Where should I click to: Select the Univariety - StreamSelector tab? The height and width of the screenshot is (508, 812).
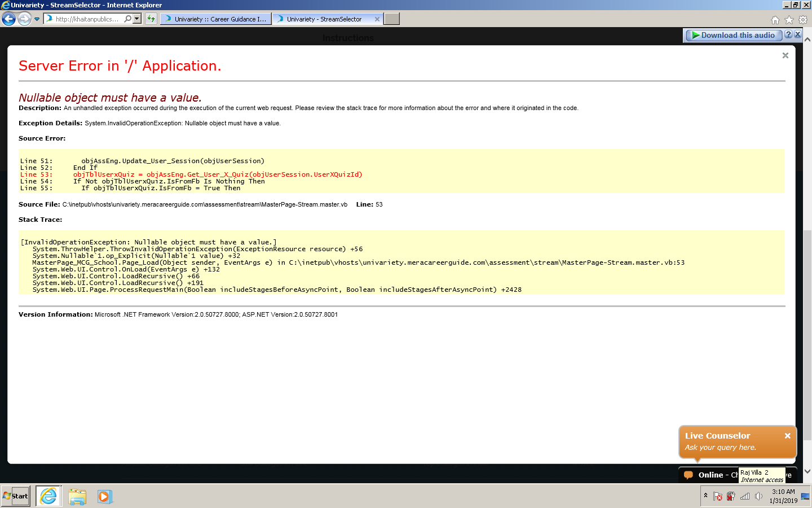click(324, 19)
